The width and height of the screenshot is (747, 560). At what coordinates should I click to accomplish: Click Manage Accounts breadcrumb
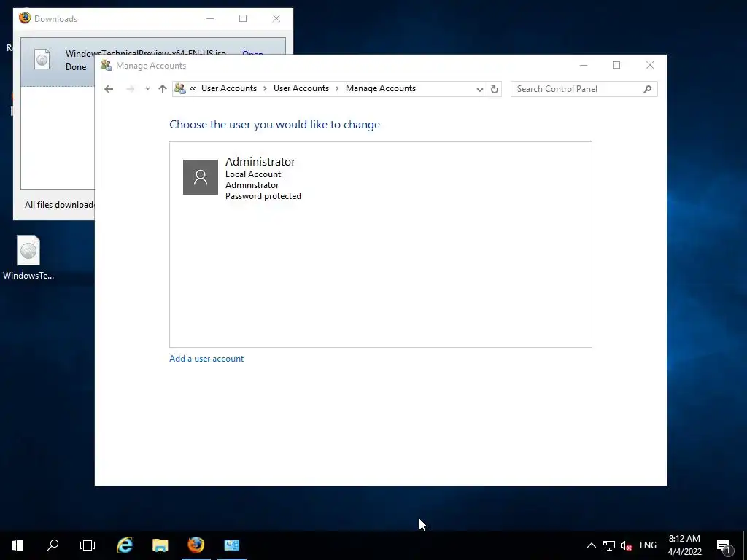point(381,88)
